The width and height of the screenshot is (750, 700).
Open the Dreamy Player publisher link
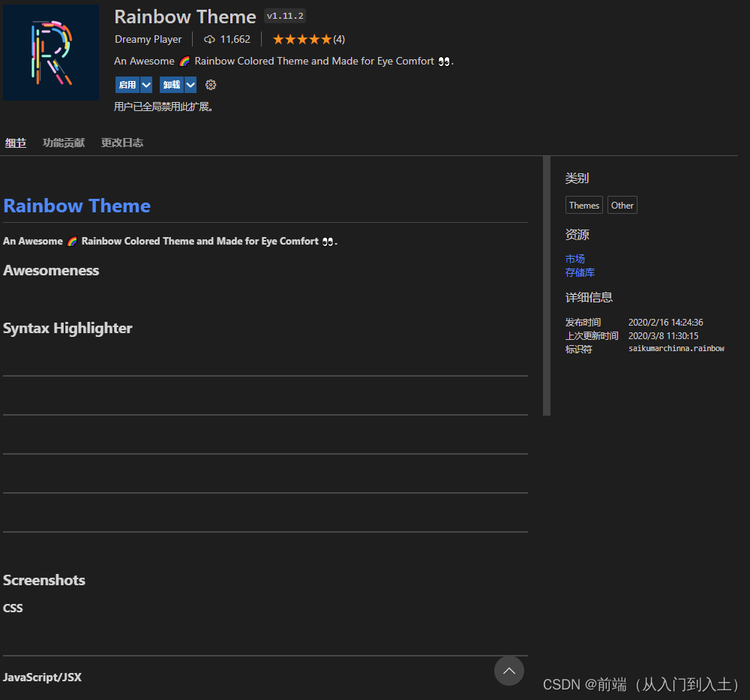point(148,39)
